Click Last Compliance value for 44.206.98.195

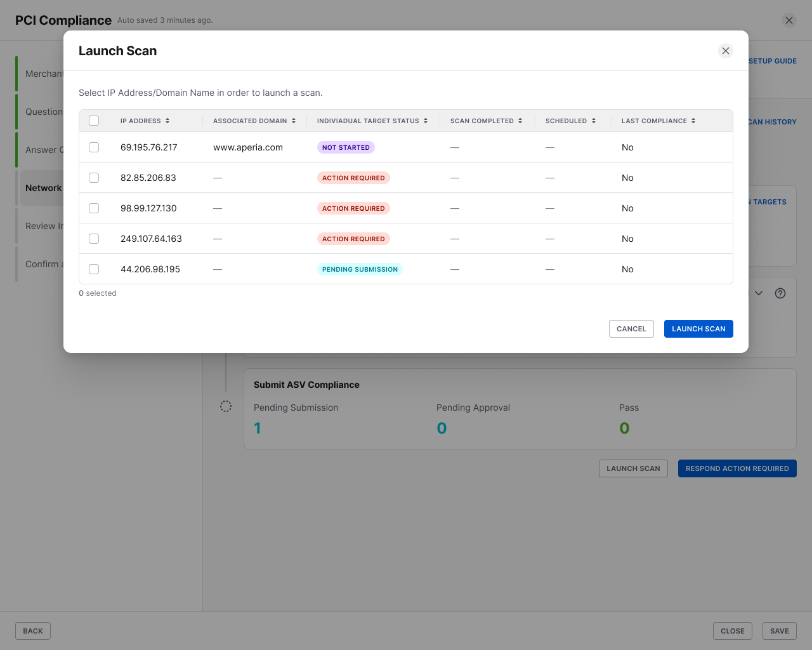[627, 269]
